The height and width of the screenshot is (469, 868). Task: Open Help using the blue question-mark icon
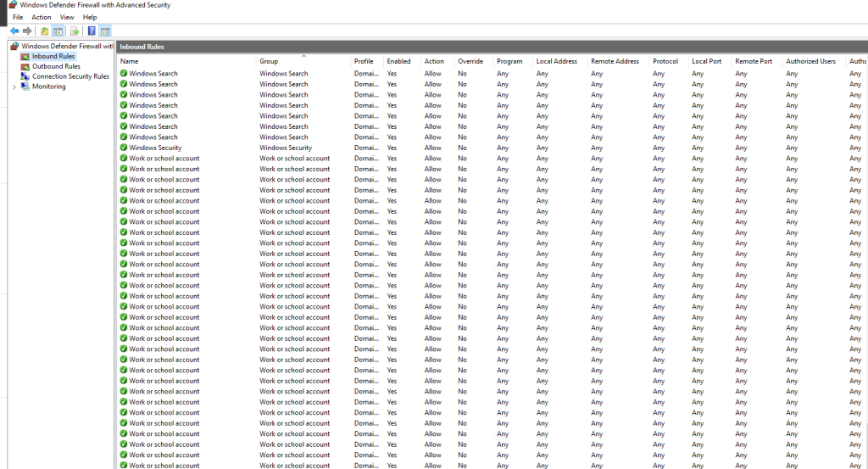[x=92, y=31]
